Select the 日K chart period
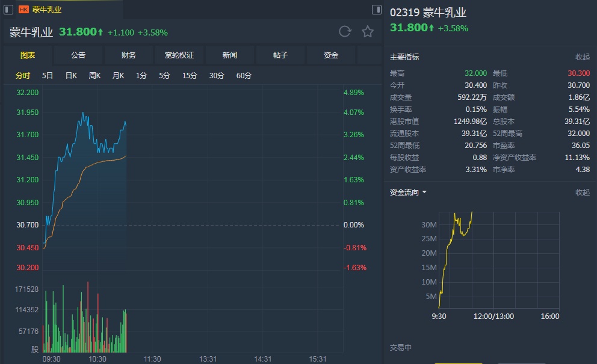The height and width of the screenshot is (364, 597). [71, 76]
